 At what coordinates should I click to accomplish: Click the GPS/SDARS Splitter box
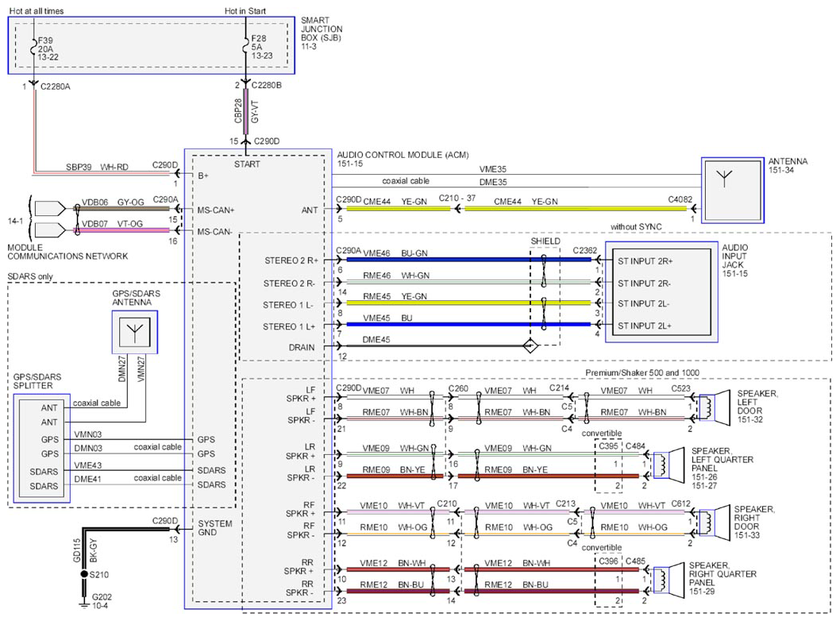pyautogui.click(x=42, y=449)
